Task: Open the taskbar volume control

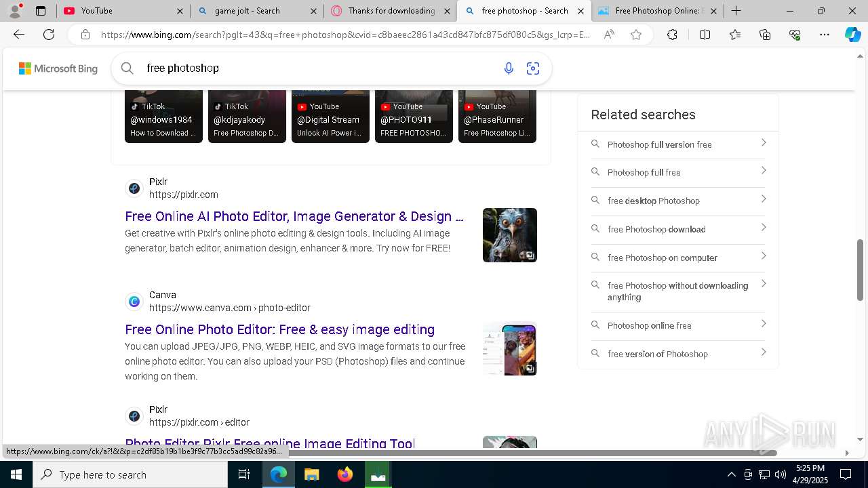Action: coord(781,474)
